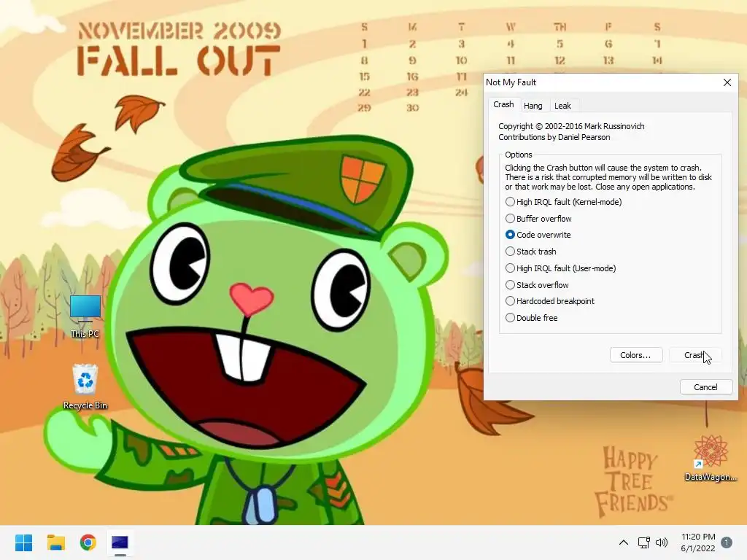
Task: Choose the Stack overflow option
Action: 537,285
